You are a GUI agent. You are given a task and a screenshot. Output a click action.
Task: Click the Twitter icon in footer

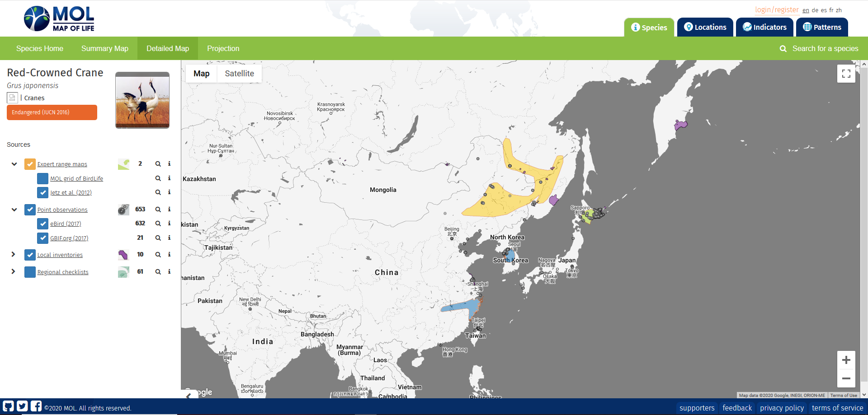pyautogui.click(x=22, y=406)
